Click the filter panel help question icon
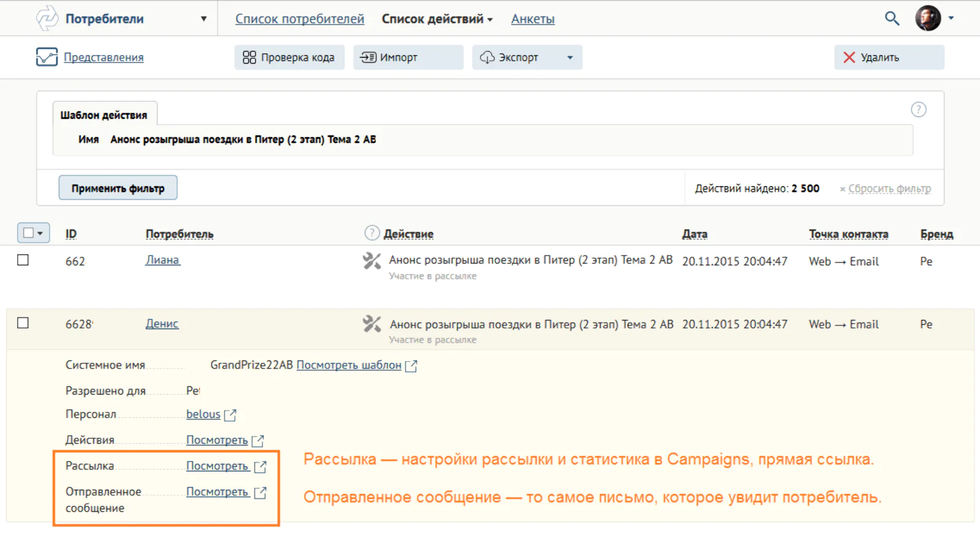Viewport: 980px width, 543px height. (x=918, y=110)
